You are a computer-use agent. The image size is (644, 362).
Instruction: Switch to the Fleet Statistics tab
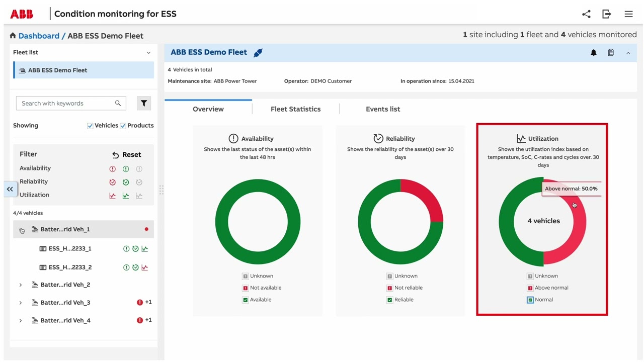pos(295,109)
